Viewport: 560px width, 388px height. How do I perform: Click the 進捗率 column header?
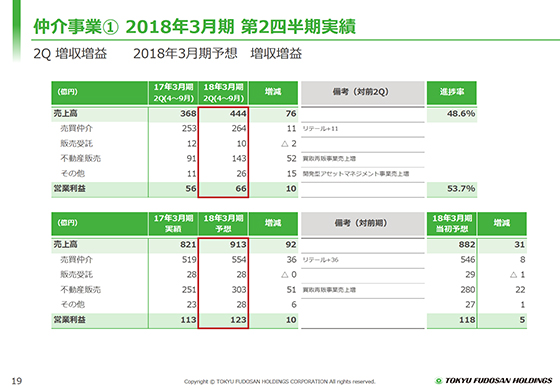tap(452, 92)
